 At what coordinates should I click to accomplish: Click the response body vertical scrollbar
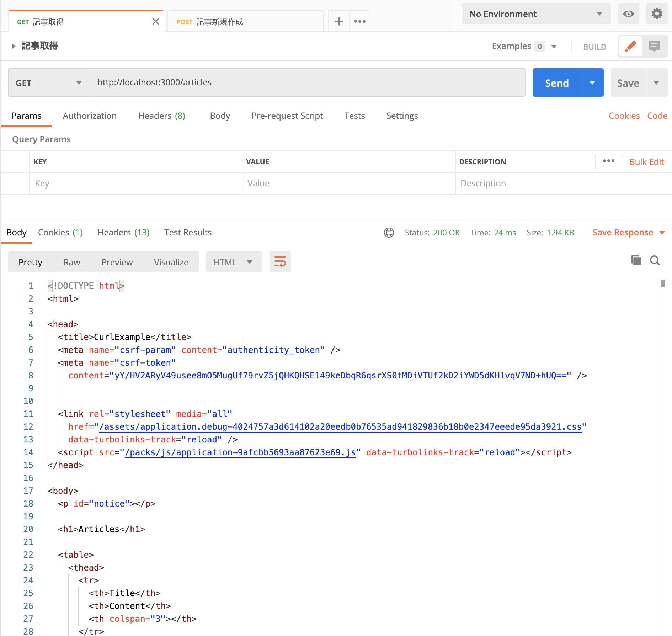663,283
